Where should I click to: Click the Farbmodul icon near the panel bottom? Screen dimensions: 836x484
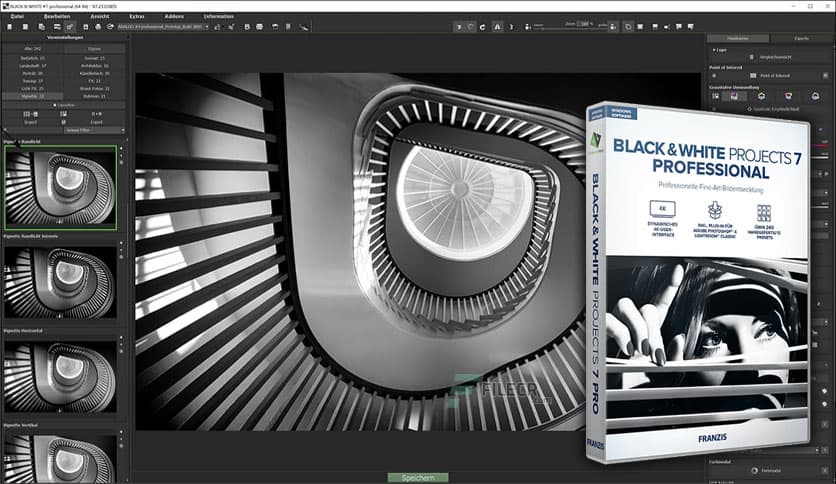754,471
